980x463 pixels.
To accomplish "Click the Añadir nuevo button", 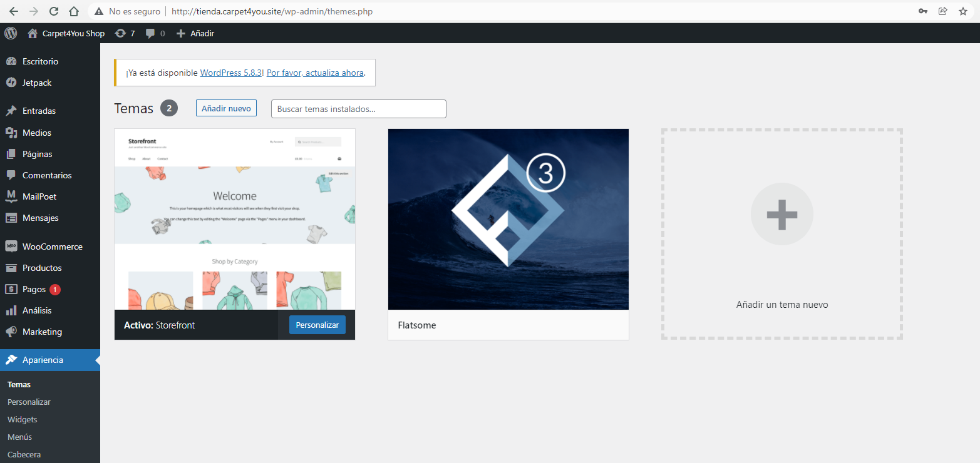I will click(226, 108).
